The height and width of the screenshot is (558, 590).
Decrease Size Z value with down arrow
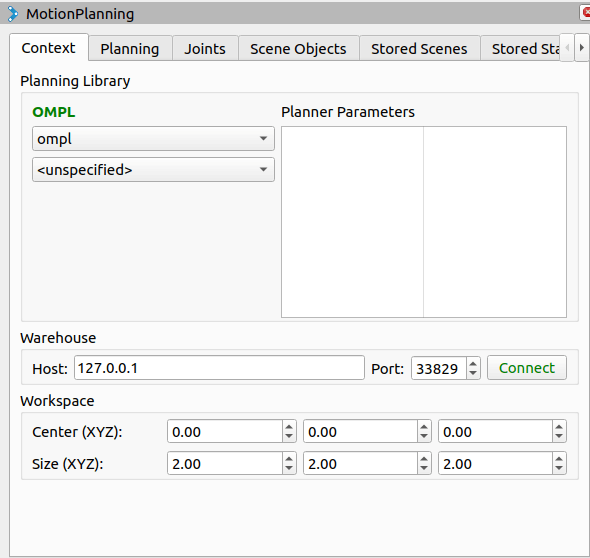(559, 468)
